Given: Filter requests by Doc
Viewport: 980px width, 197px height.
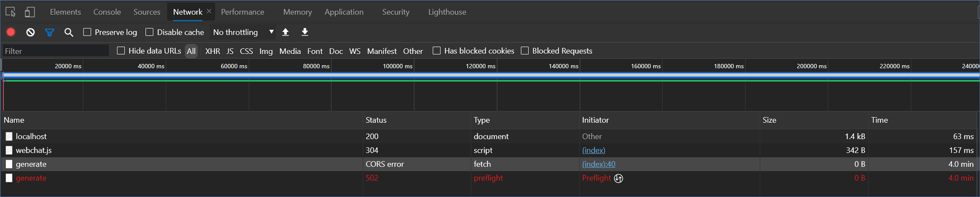Looking at the screenshot, I should coord(336,51).
